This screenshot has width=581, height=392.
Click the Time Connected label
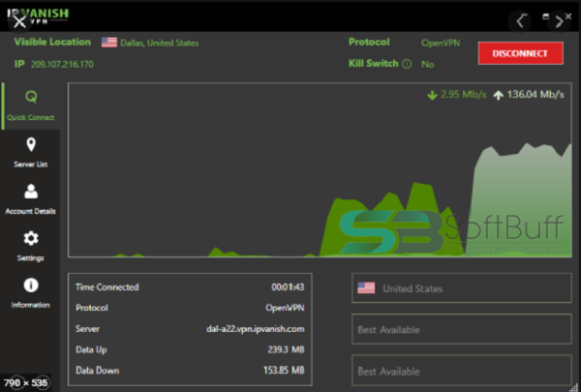click(x=107, y=287)
